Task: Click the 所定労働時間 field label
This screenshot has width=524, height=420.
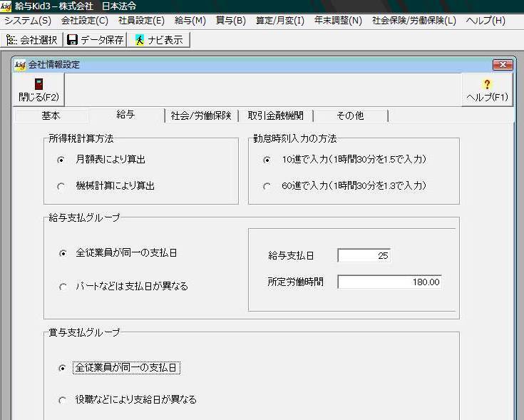Action: (x=295, y=282)
